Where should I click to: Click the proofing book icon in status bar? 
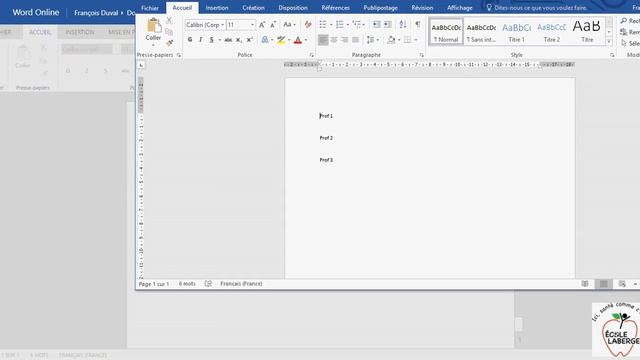(x=208, y=284)
